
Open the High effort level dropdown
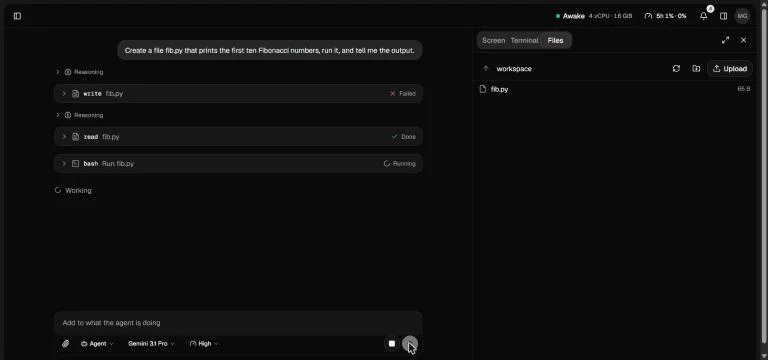point(204,344)
